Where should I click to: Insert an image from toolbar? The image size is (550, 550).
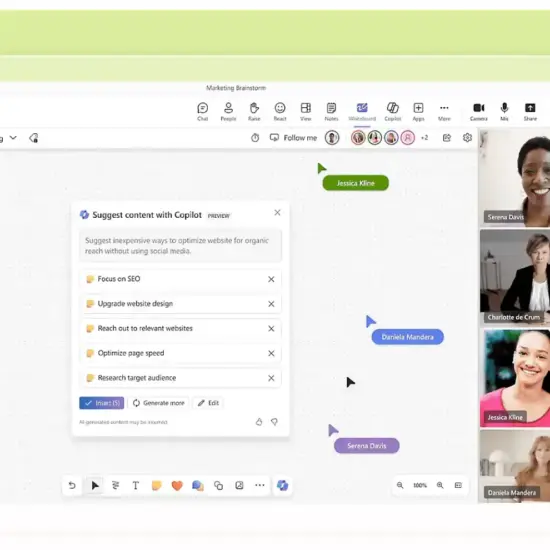pyautogui.click(x=239, y=485)
